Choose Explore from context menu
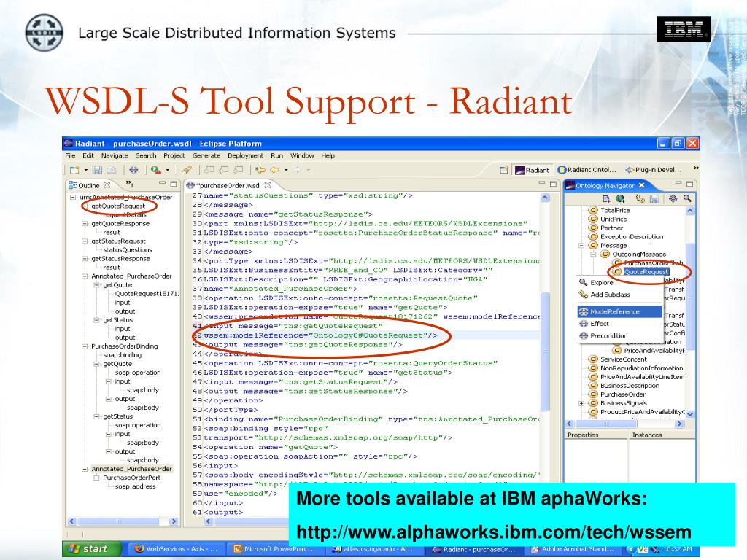This screenshot has width=747, height=560. point(620,282)
